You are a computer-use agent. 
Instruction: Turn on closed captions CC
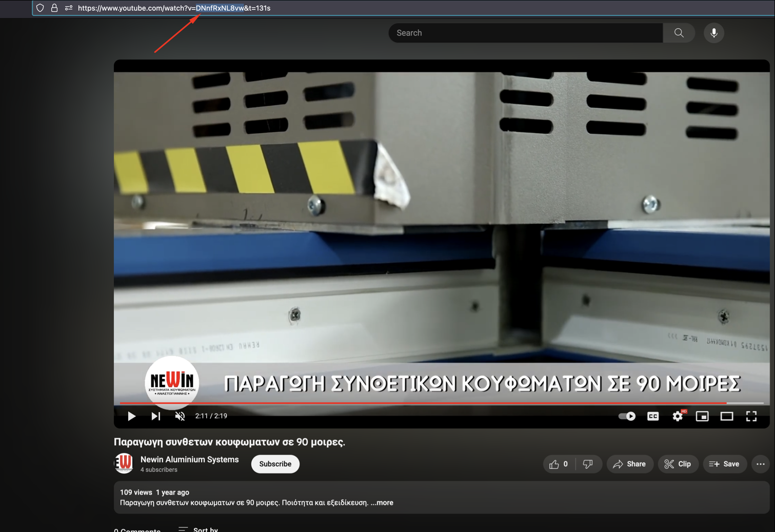click(653, 416)
